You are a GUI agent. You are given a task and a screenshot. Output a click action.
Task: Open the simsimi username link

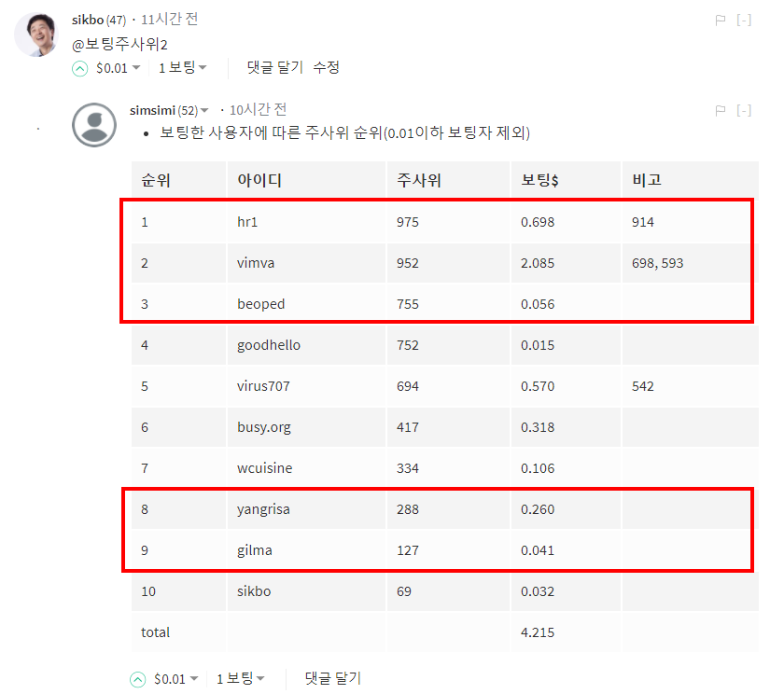click(x=152, y=110)
